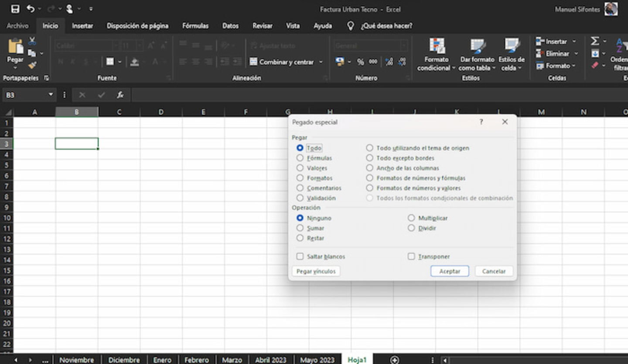
Task: Switch to the Insertar ribbon tab
Action: pyautogui.click(x=82, y=26)
